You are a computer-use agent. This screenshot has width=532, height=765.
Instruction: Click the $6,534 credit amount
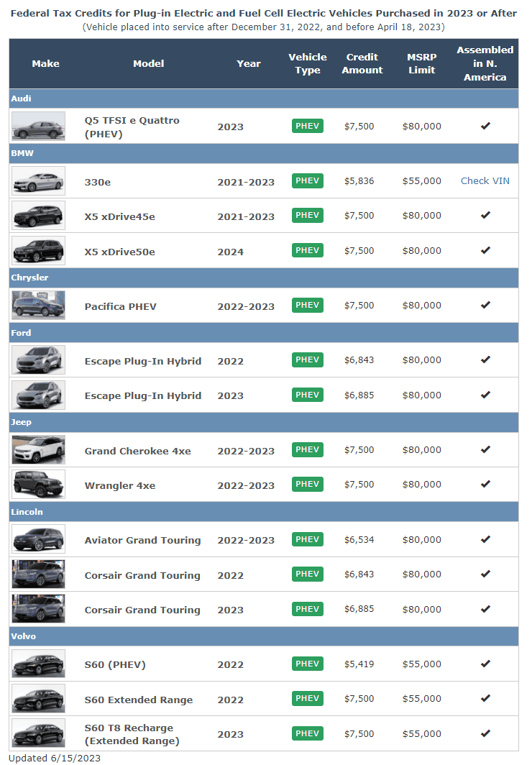click(x=359, y=539)
